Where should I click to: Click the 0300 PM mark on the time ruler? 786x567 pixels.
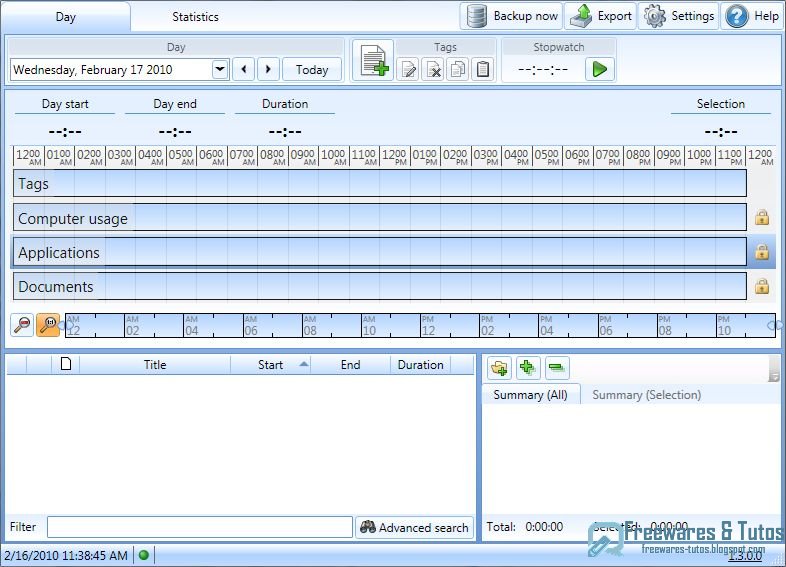486,156
